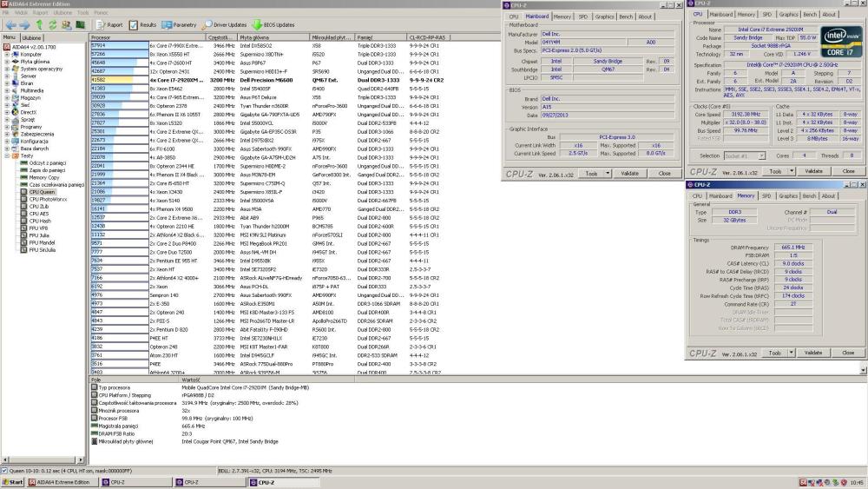This screenshot has width=868, height=489.
Task: Click the Forward arrow in AIDA64 toolbar
Action: point(25,25)
